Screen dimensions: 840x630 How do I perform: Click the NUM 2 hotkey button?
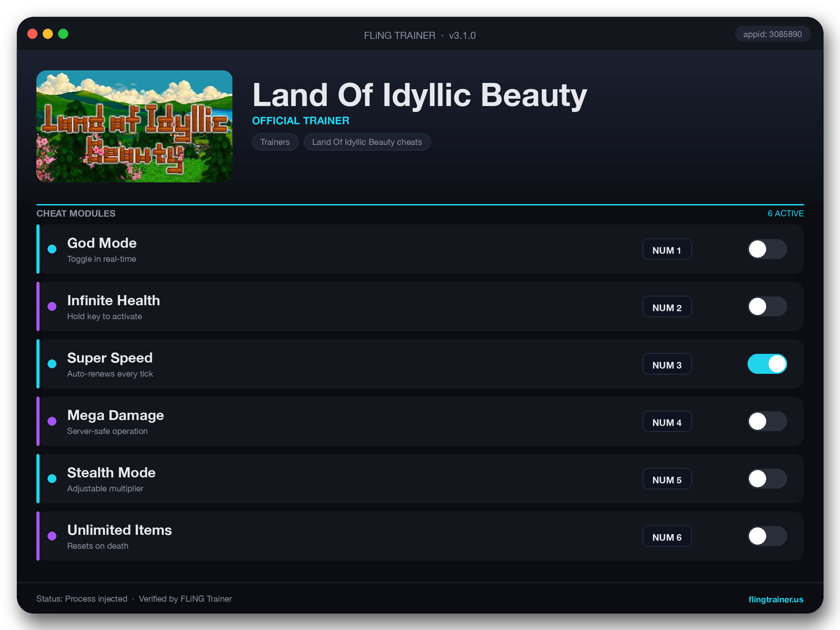(667, 307)
